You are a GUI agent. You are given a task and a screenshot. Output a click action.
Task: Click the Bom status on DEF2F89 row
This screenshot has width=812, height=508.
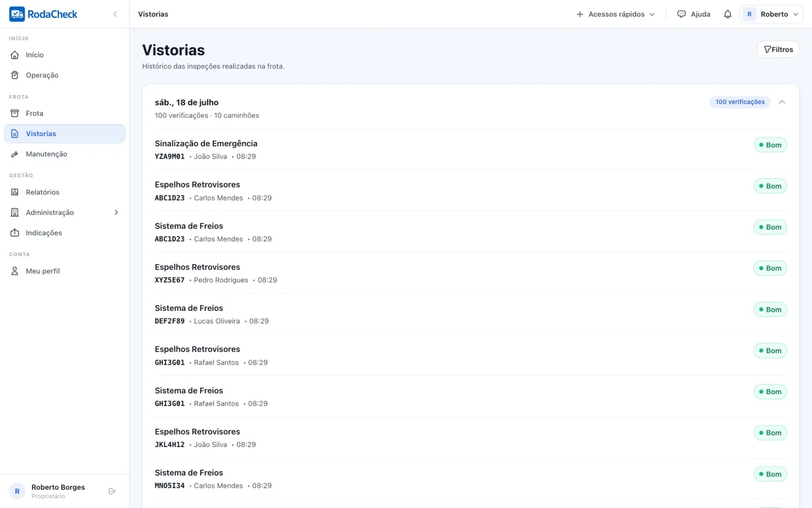click(770, 309)
